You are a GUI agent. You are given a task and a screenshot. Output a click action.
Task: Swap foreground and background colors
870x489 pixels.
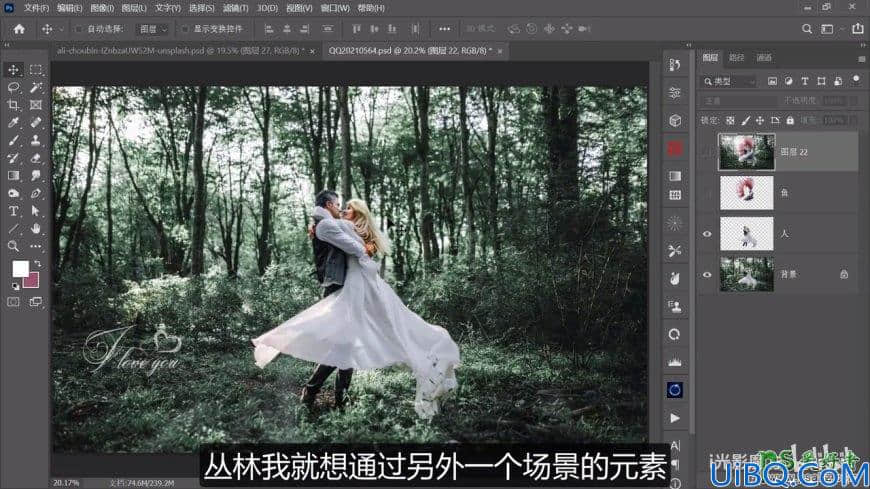(x=38, y=264)
